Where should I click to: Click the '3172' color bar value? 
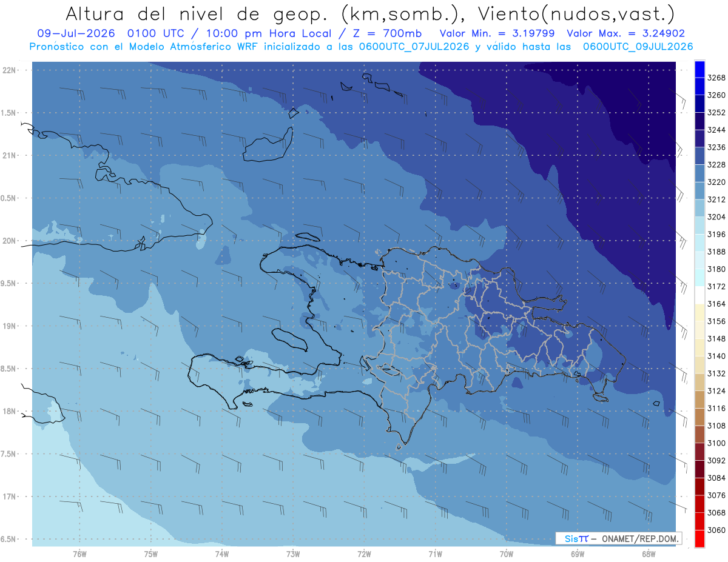716,287
